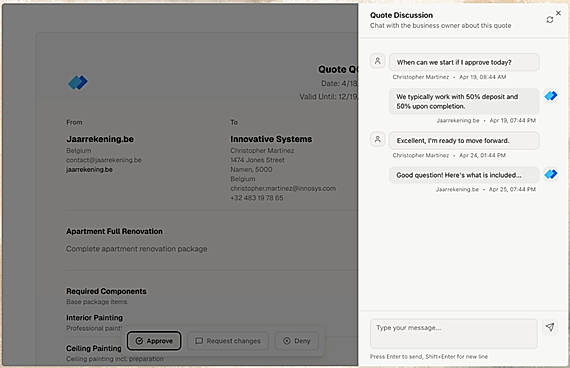
Task: Click the Quote Discussion panel title
Action: coord(401,15)
